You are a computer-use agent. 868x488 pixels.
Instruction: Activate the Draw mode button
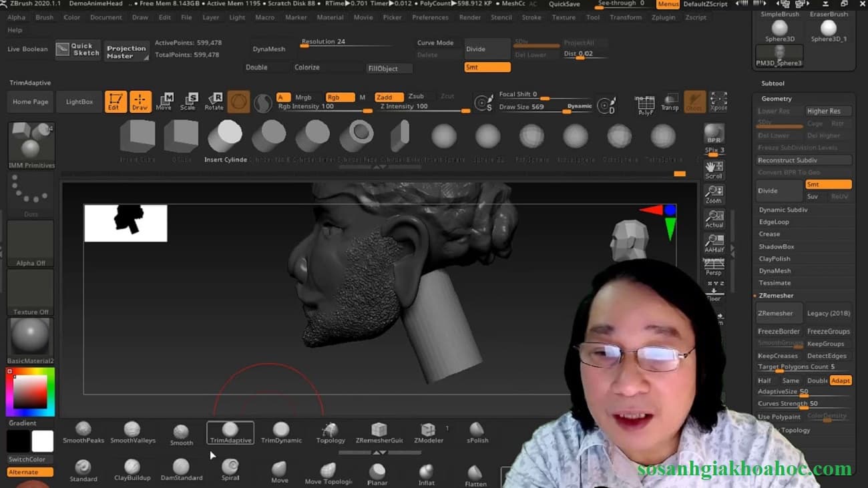pyautogui.click(x=140, y=101)
